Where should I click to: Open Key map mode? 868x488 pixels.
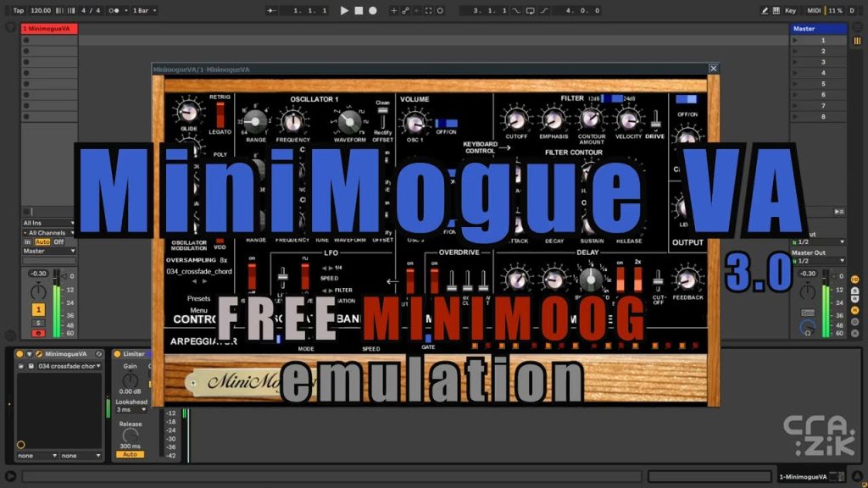click(791, 10)
